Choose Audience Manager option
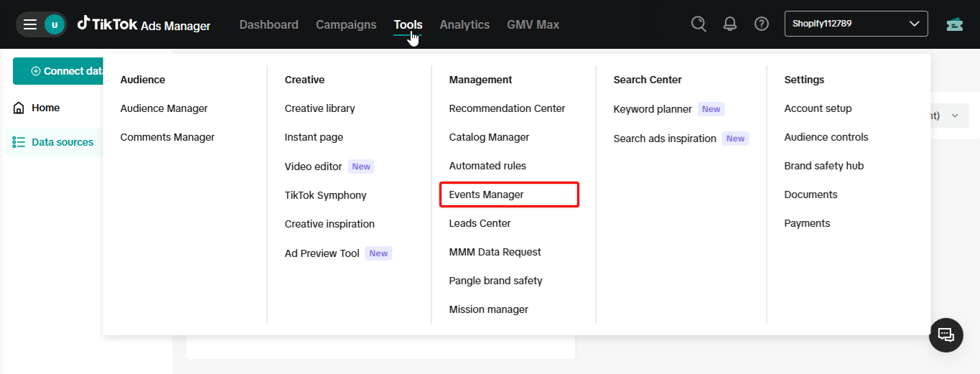The height and width of the screenshot is (374, 980). (x=164, y=108)
